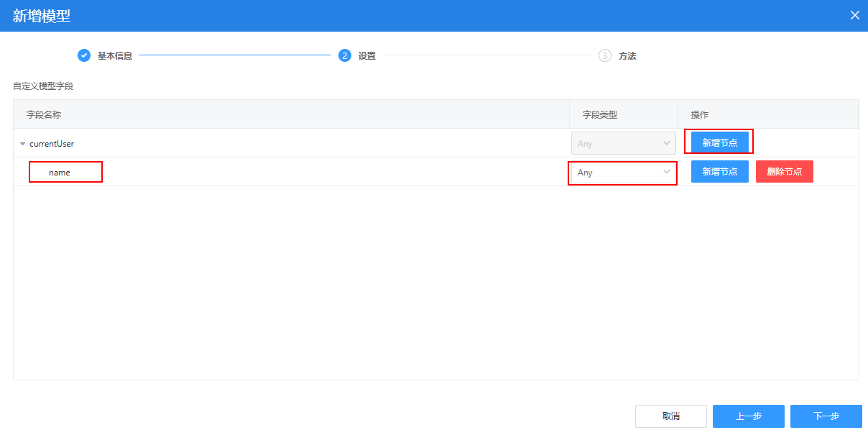Click 新增节点 button in currentUser row
Screen dimensions: 868x430
click(720, 142)
